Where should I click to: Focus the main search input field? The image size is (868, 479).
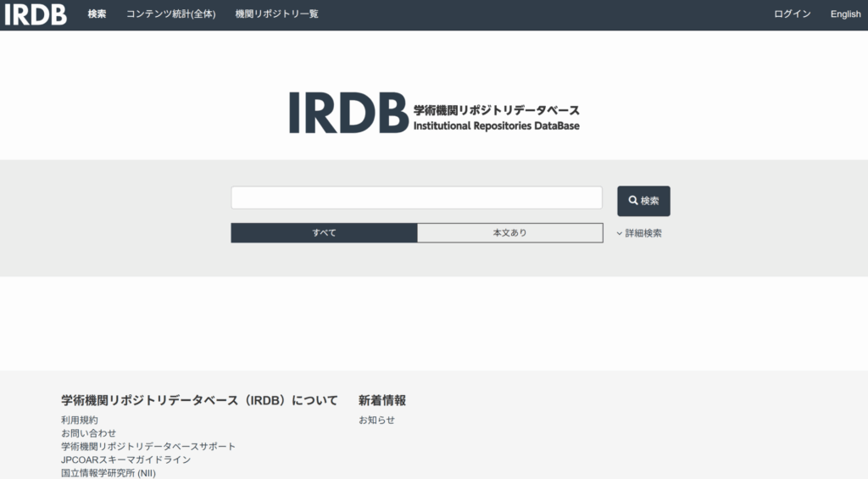pos(417,198)
